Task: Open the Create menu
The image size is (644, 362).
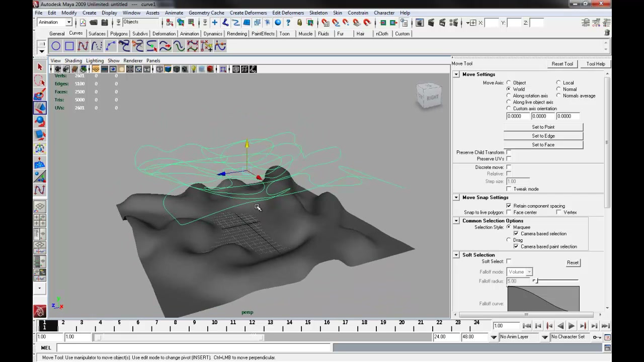Action: pos(89,13)
